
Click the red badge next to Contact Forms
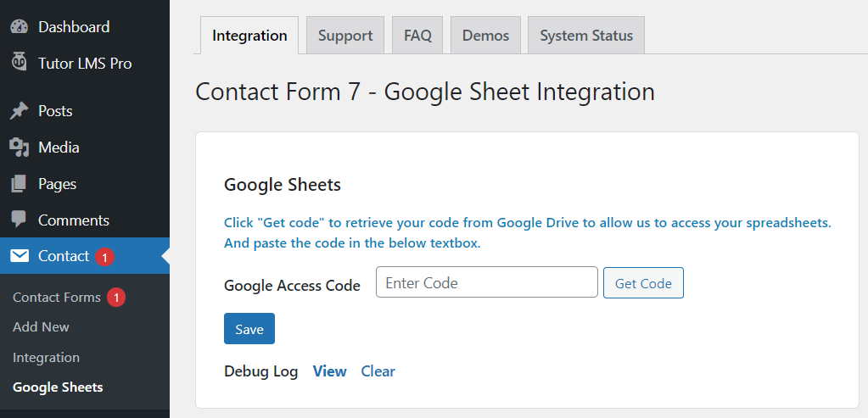point(115,298)
